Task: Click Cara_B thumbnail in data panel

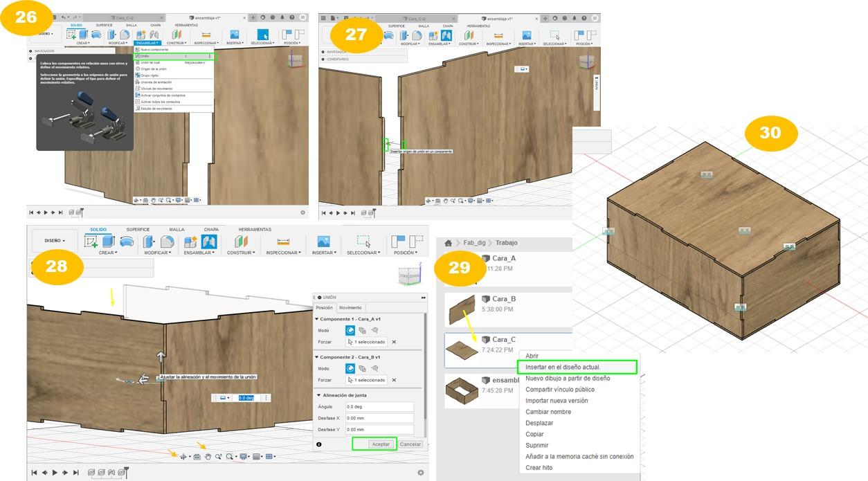Action: pyautogui.click(x=462, y=309)
